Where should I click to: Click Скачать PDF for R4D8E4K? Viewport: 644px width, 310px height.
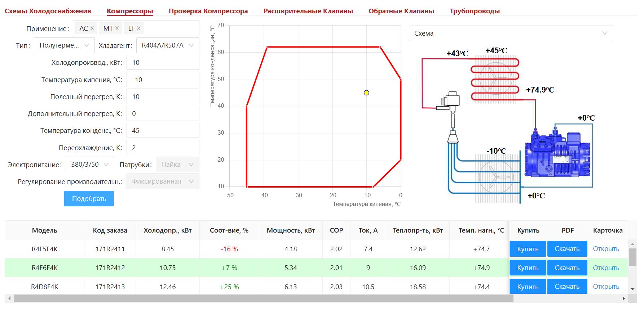(567, 287)
